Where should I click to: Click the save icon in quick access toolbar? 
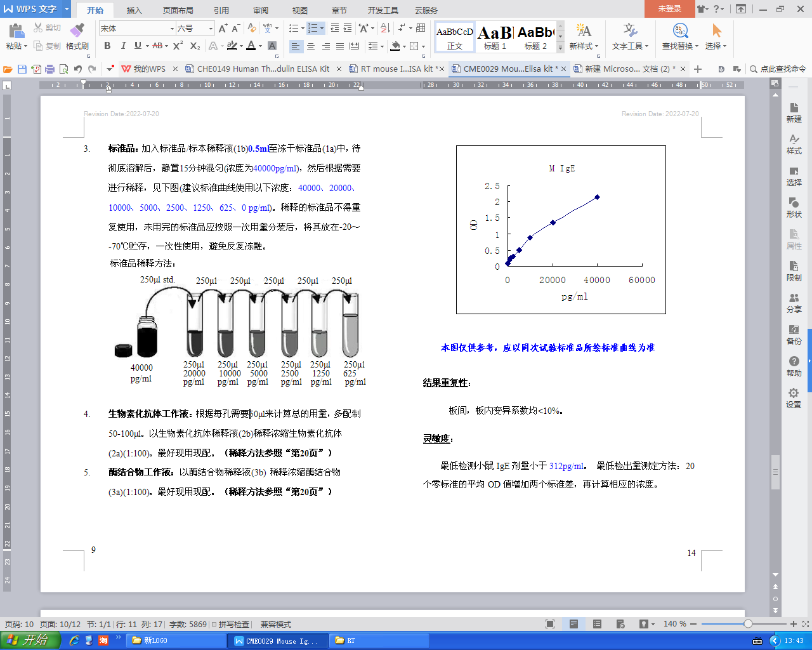(22, 69)
